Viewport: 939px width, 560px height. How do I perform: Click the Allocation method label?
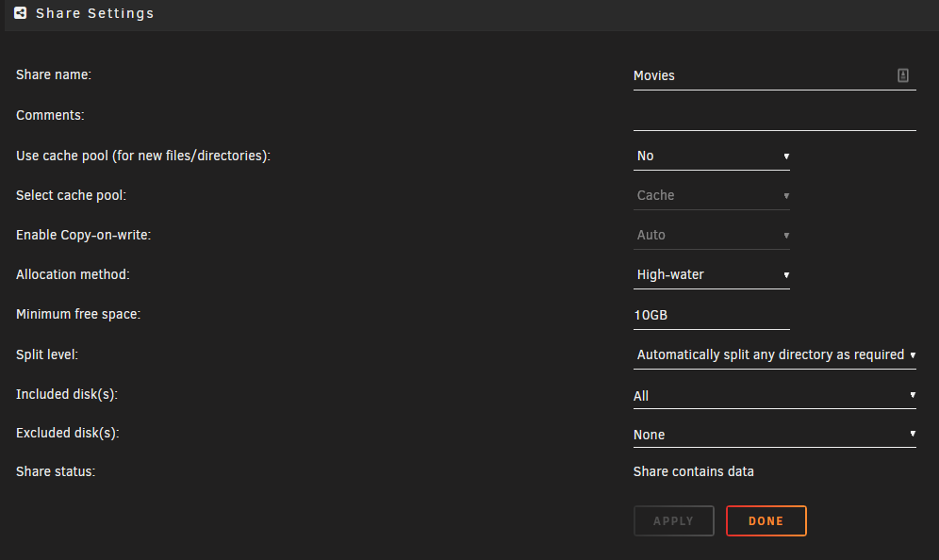click(73, 274)
